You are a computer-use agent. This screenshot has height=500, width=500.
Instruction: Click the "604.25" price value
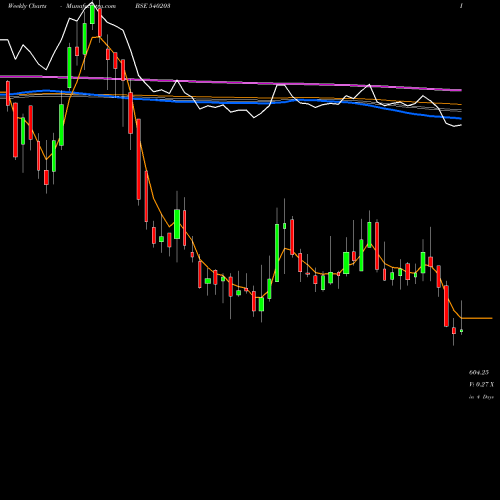479,372
